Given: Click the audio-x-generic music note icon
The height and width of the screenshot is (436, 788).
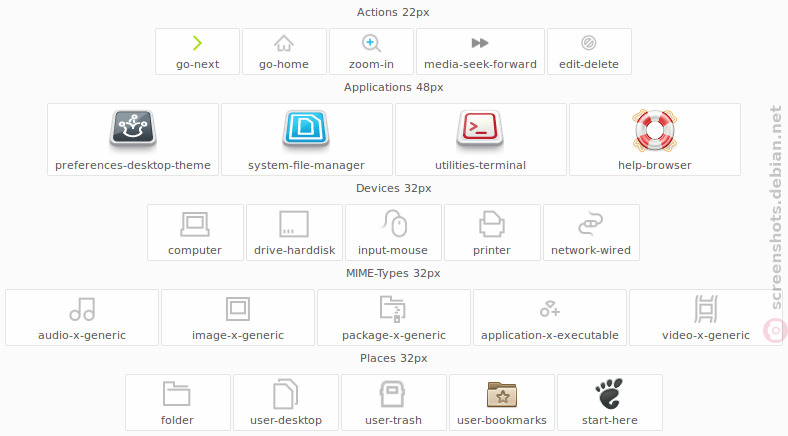Looking at the screenshot, I should (x=82, y=309).
